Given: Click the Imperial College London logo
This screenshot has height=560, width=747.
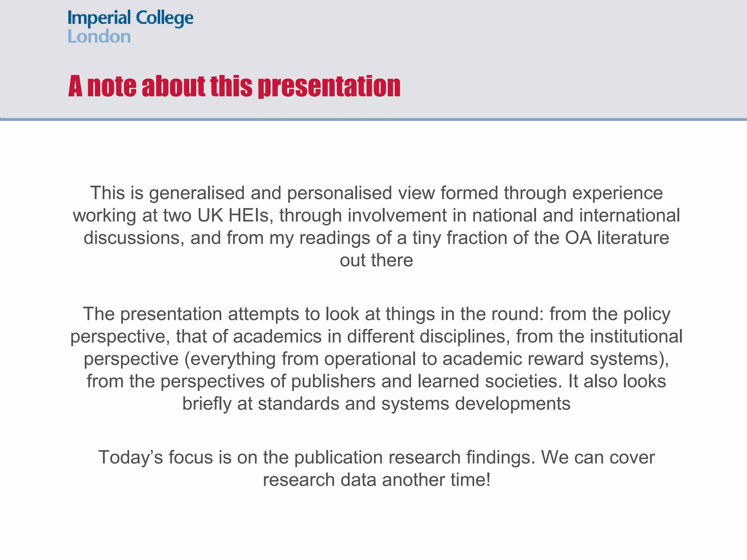Looking at the screenshot, I should (130, 27).
